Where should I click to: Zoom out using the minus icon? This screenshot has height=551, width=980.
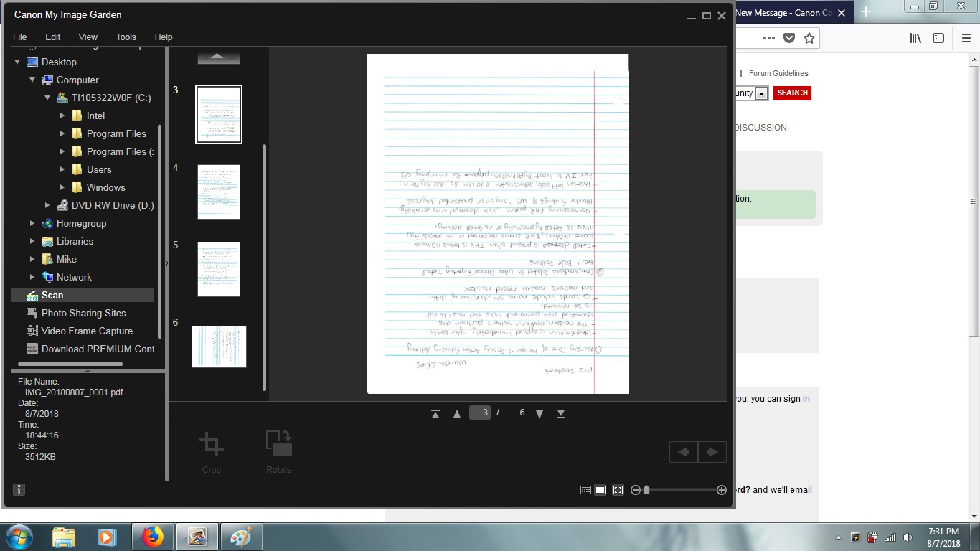coord(635,489)
